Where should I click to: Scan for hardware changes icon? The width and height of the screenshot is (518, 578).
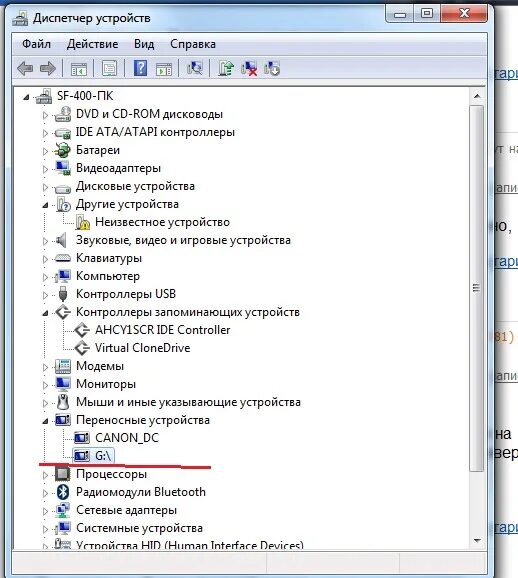pos(195,68)
